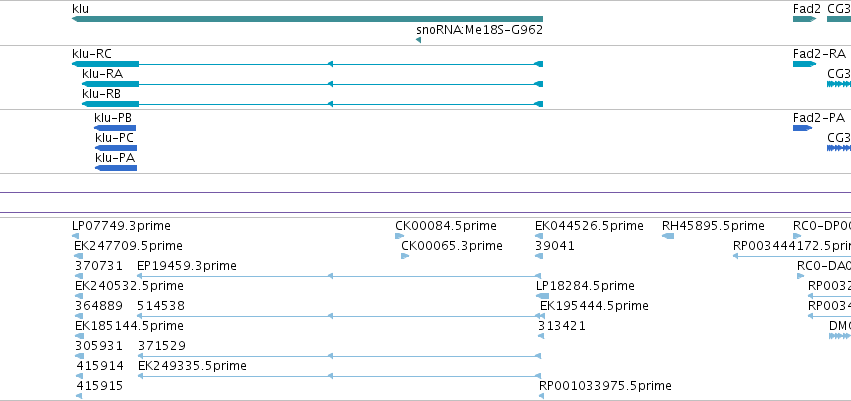Select the klu-RC transcript exon block
This screenshot has height=401, width=851.
tap(105, 64)
